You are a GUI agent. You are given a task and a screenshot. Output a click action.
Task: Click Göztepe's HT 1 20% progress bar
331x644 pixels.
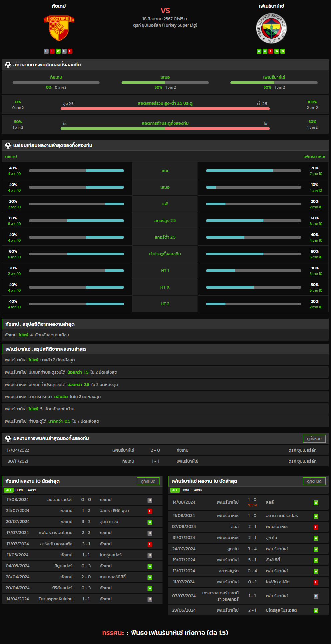pyautogui.click(x=76, y=271)
